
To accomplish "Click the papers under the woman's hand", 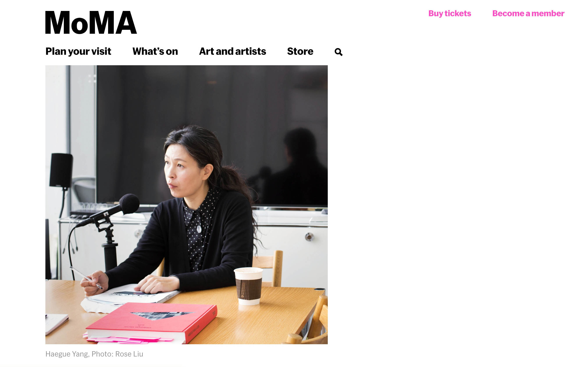I will pos(131,295).
